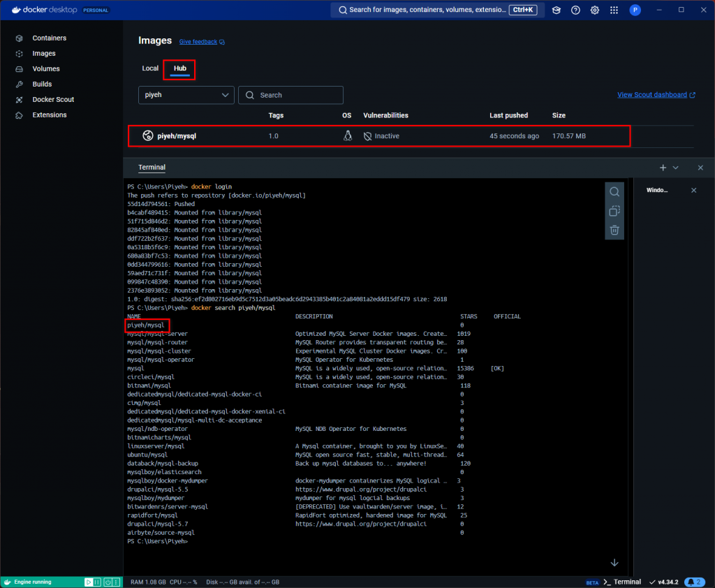
Task: Click the sha256 digest line in terminal
Action: tap(287, 300)
